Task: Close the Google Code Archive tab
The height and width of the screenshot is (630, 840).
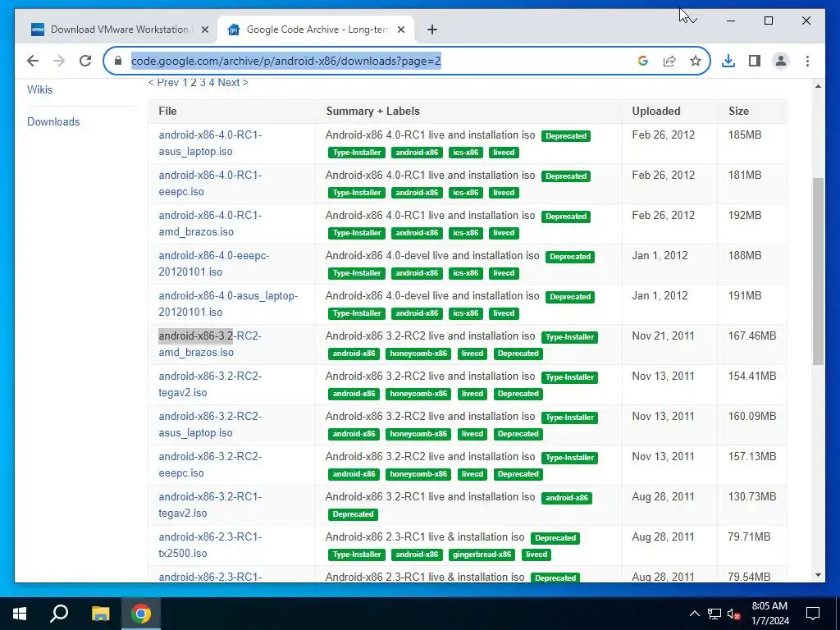Action: point(400,30)
